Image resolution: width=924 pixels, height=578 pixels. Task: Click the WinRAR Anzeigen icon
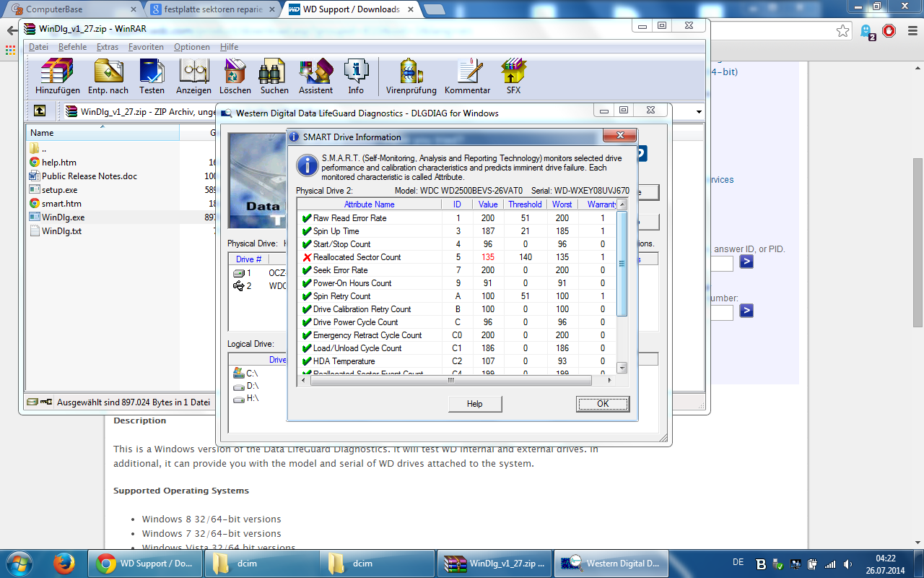tap(194, 77)
